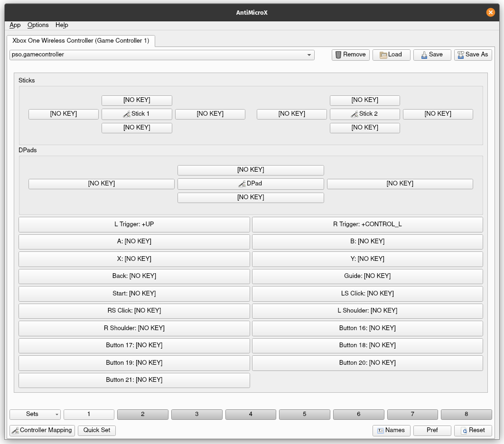Click the Quick Set button
The image size is (504, 444).
(x=97, y=431)
